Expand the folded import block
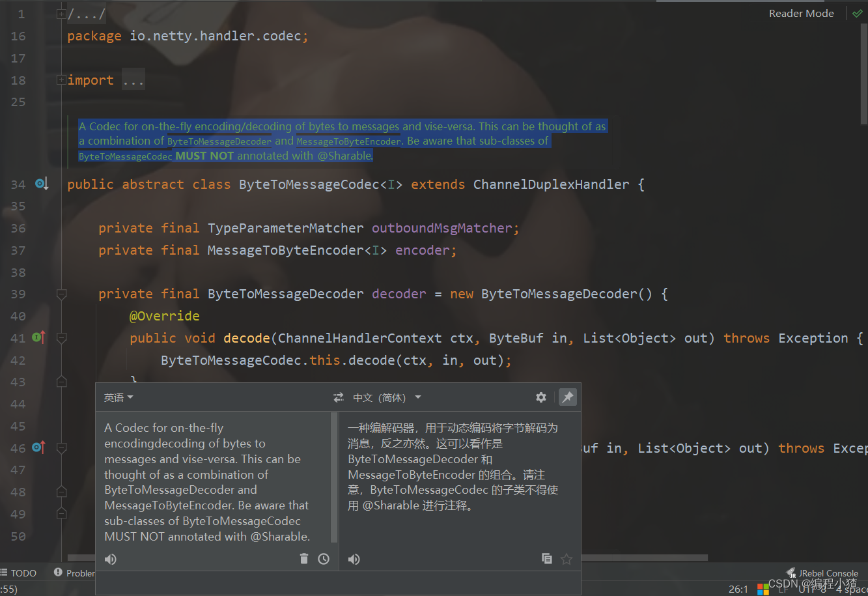This screenshot has width=868, height=596. [61, 80]
